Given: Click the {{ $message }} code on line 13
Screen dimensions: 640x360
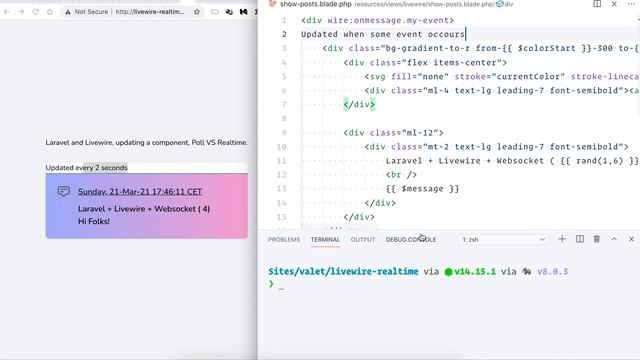Looking at the screenshot, I should (x=422, y=189).
